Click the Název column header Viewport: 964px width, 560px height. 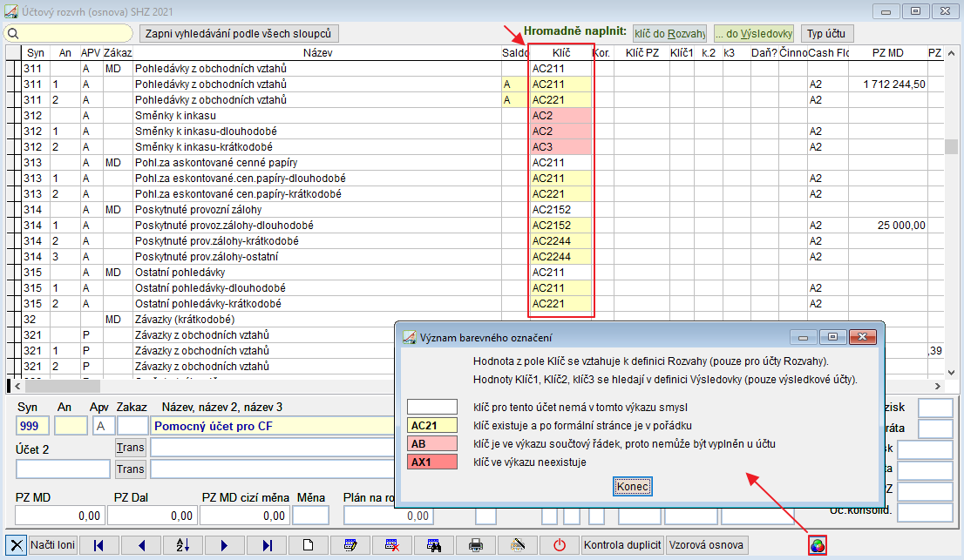click(317, 53)
